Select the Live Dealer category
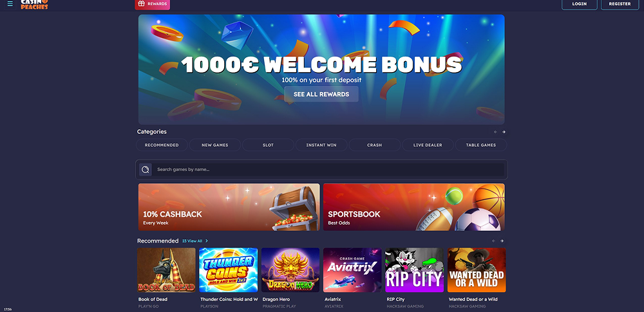The height and width of the screenshot is (312, 644). (x=428, y=145)
